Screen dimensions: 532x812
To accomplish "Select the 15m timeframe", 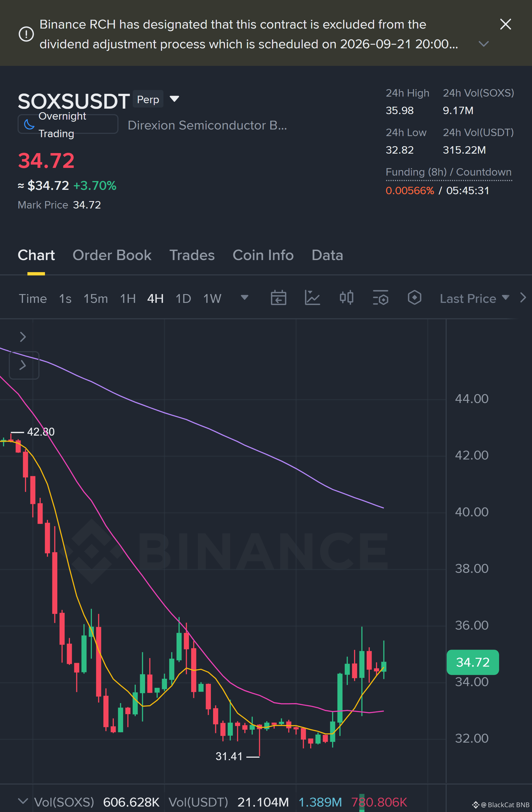I will pyautogui.click(x=95, y=298).
